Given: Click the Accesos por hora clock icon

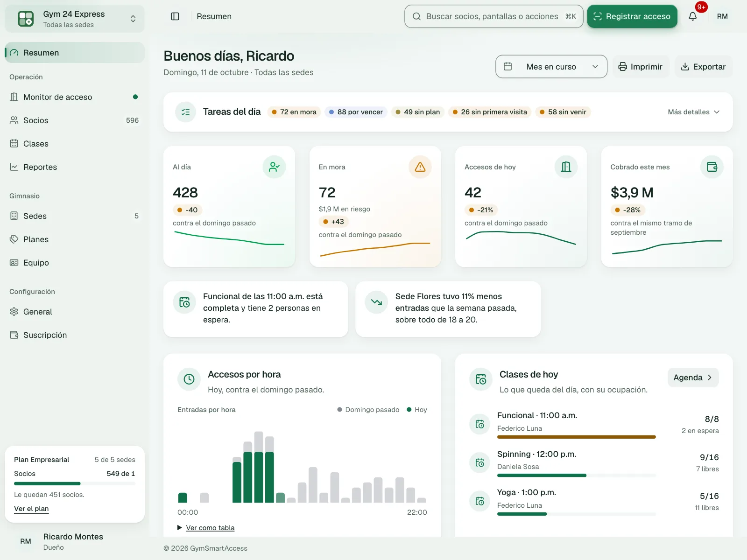Looking at the screenshot, I should [189, 379].
